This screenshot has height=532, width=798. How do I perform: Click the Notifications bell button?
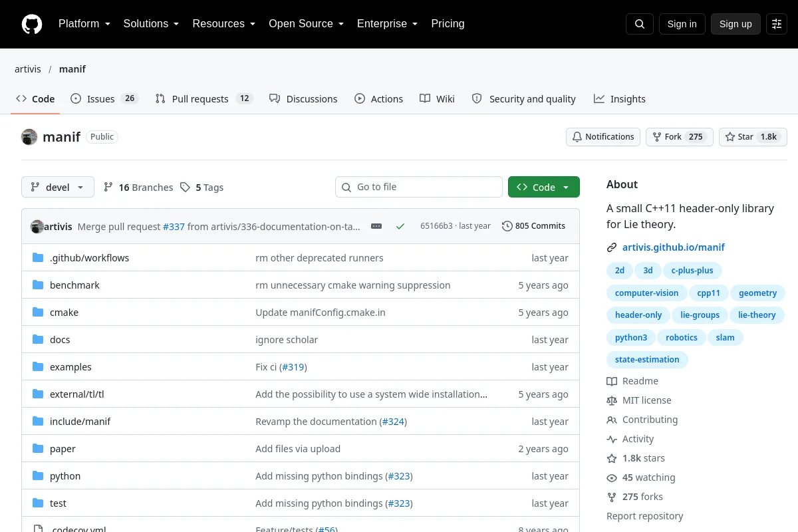pyautogui.click(x=603, y=137)
